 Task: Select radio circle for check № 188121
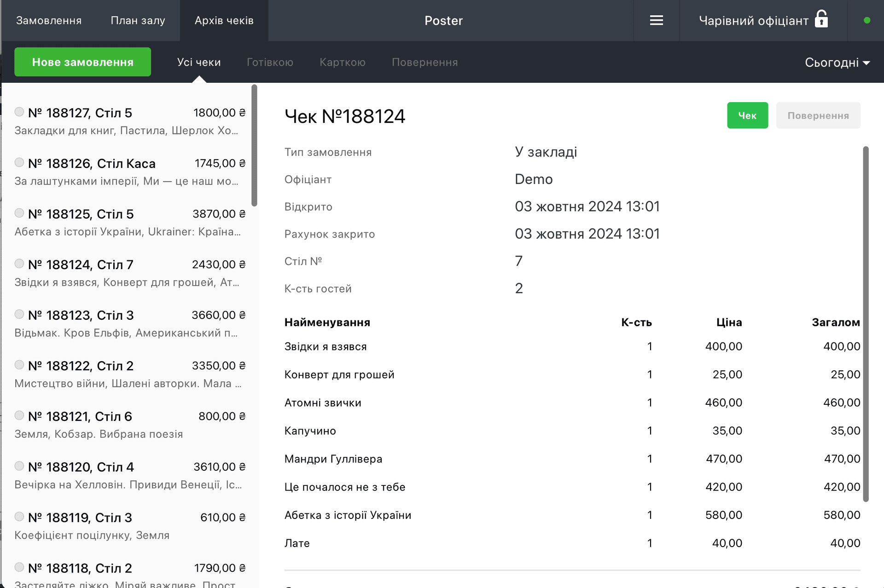point(19,415)
